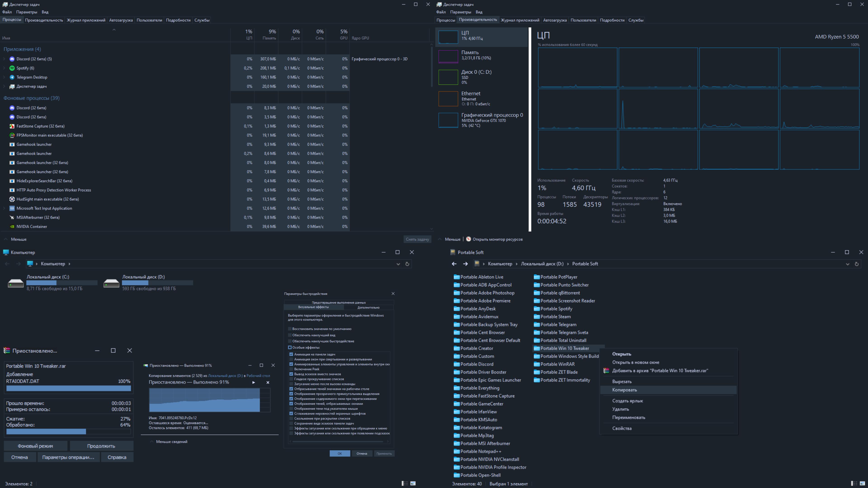Select Графический процессор 0 thumbnail
Screen dimensions: 868x488
click(448, 120)
